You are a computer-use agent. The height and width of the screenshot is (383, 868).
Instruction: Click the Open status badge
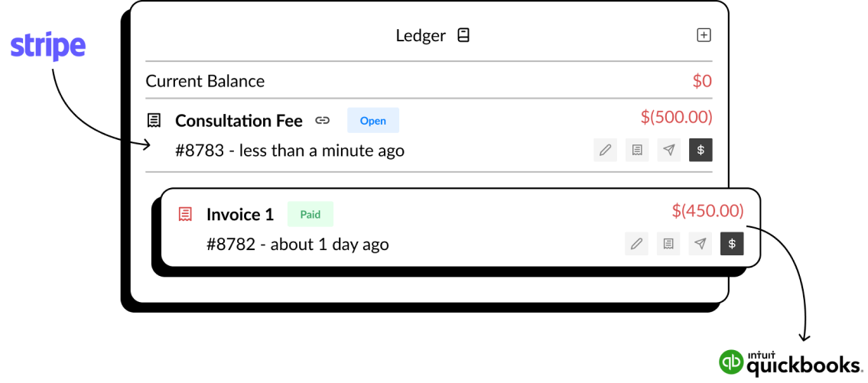pos(373,121)
